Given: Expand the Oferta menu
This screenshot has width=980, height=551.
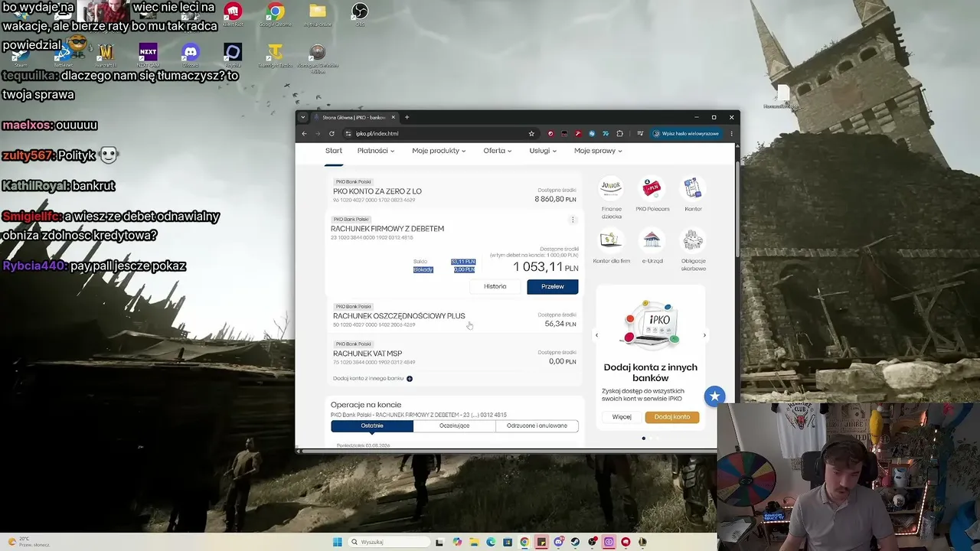Looking at the screenshot, I should 498,151.
